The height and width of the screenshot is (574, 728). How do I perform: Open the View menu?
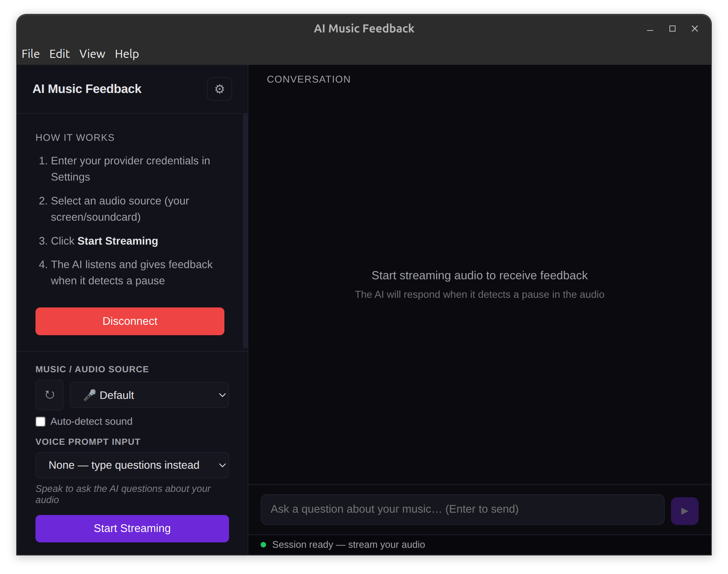[x=92, y=54]
